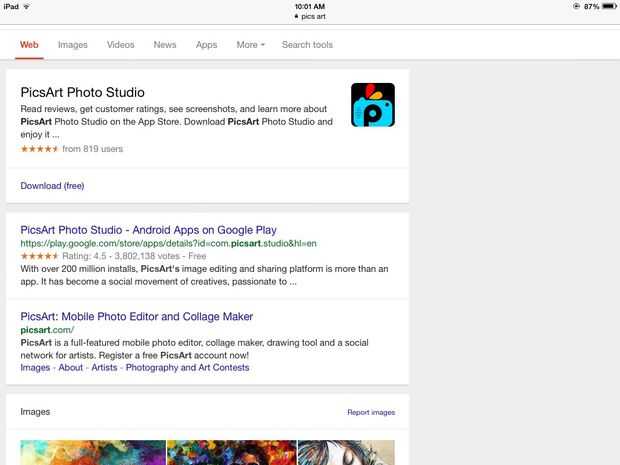This screenshot has width=620, height=465.
Task: Tap 10:01 AM clock in status bar
Action: tap(310, 6)
